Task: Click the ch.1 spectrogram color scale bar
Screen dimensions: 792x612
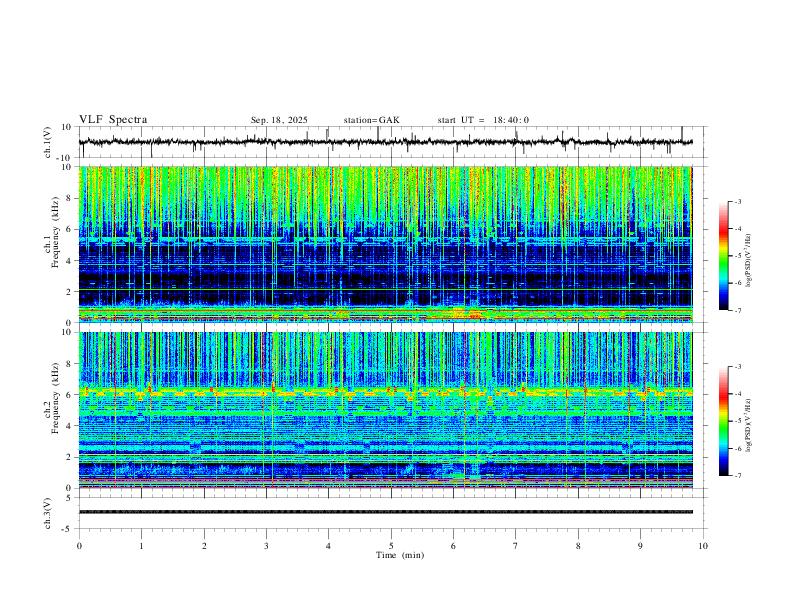Action: (723, 256)
